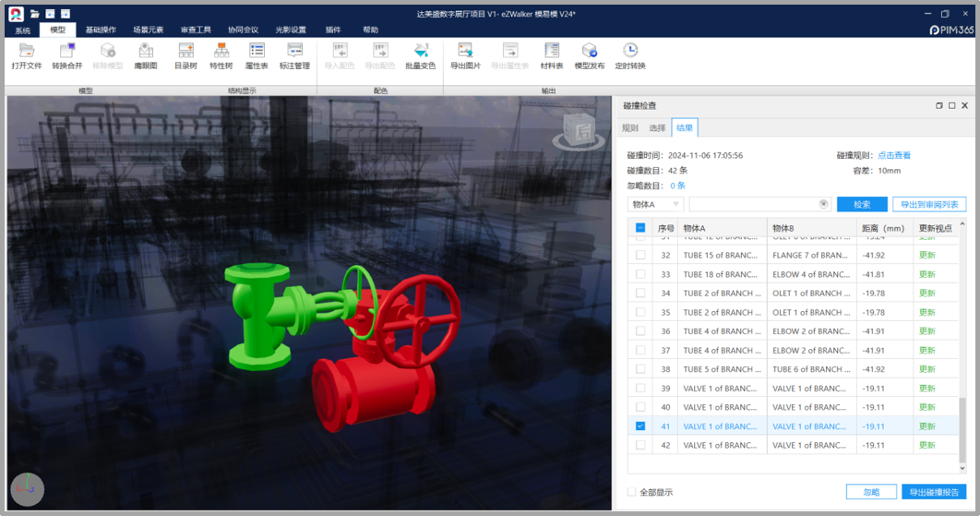
Task: Check the checkbox for row 39
Action: coord(640,388)
